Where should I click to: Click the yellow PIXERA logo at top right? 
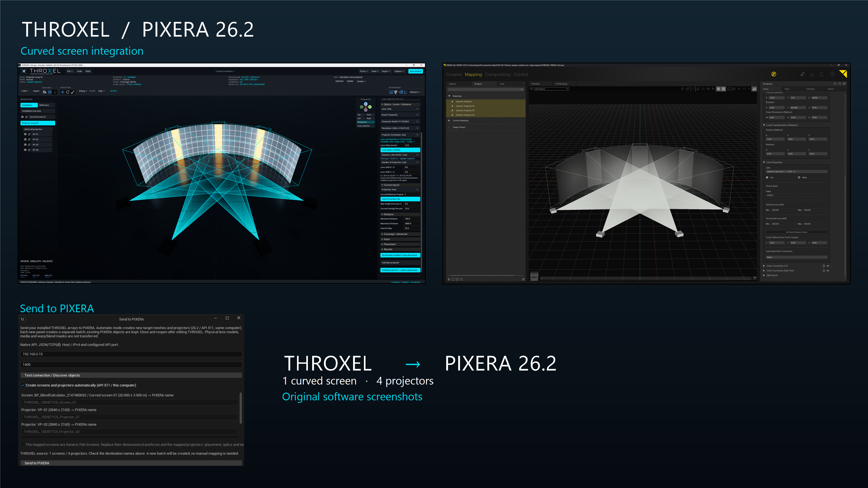click(843, 74)
